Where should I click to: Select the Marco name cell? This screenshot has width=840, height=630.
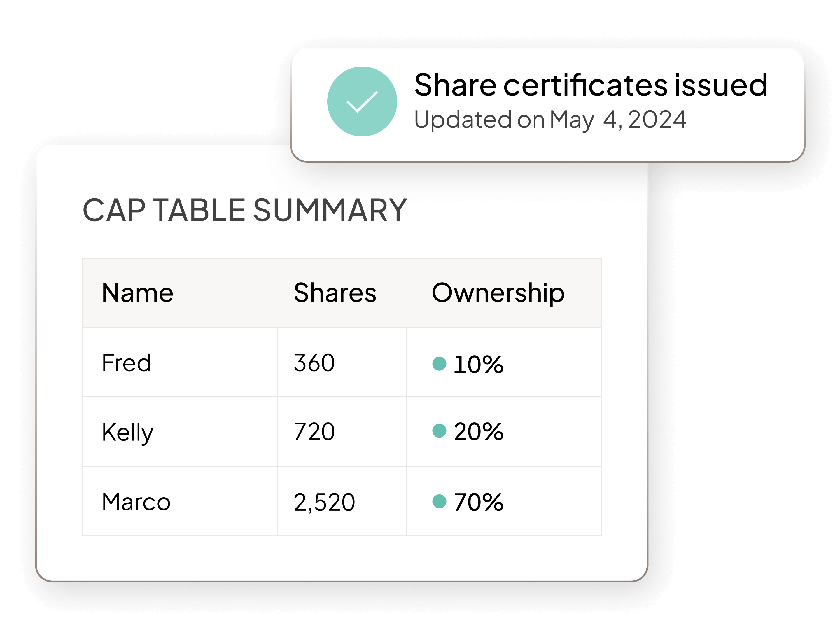click(180, 501)
